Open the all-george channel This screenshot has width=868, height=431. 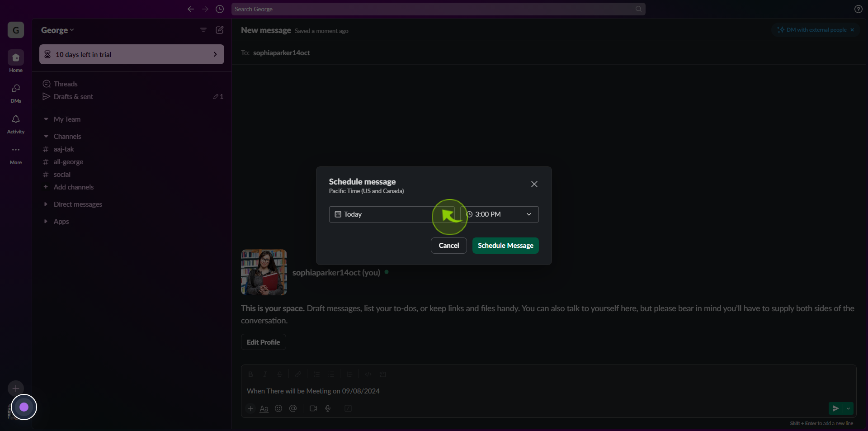point(68,162)
